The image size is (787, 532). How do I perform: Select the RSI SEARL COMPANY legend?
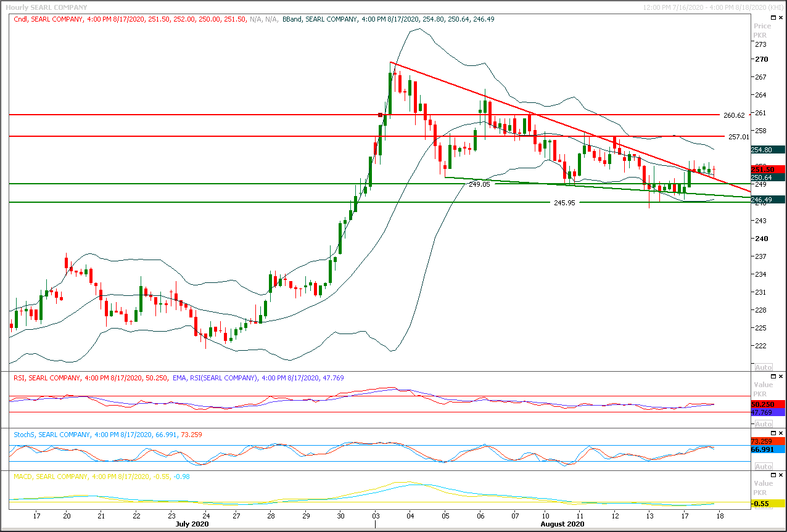click(x=91, y=378)
